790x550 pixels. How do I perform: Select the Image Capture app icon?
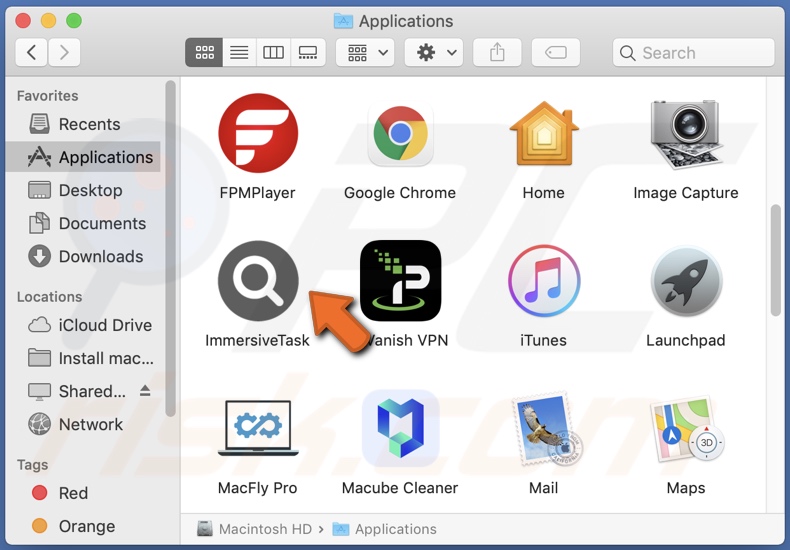click(x=686, y=133)
